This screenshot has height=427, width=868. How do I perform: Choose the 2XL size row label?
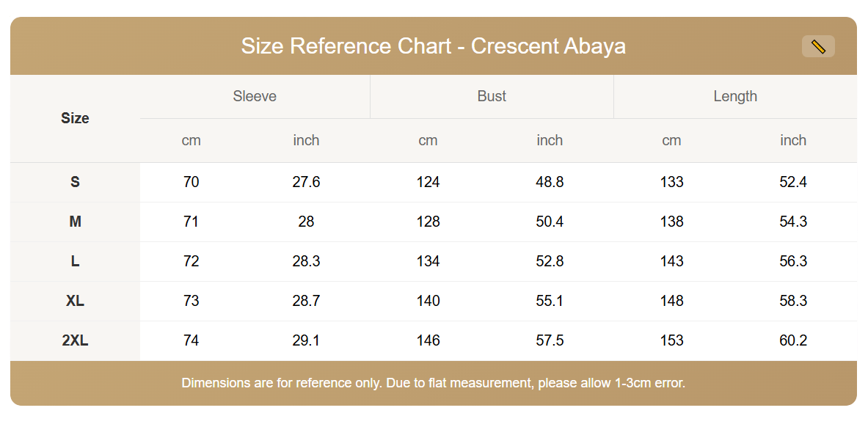pyautogui.click(x=75, y=340)
